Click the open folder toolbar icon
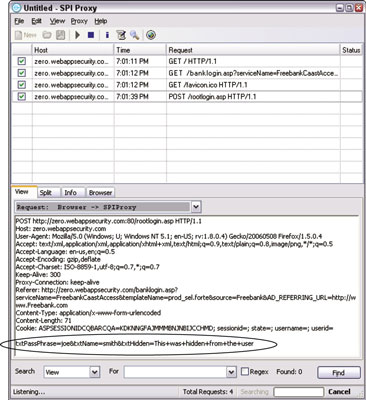Viewport: 366px width, 400px height. pos(47,35)
